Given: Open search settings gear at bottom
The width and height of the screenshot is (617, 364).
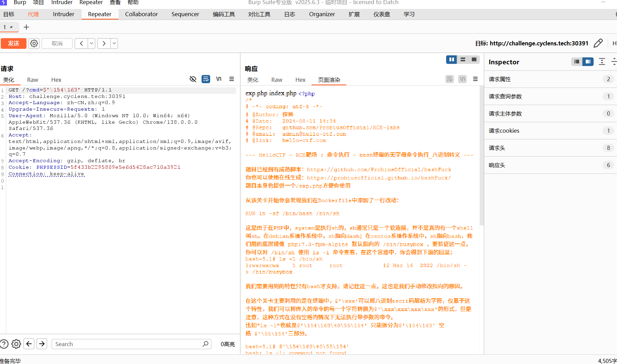Looking at the screenshot, I should (x=16, y=344).
